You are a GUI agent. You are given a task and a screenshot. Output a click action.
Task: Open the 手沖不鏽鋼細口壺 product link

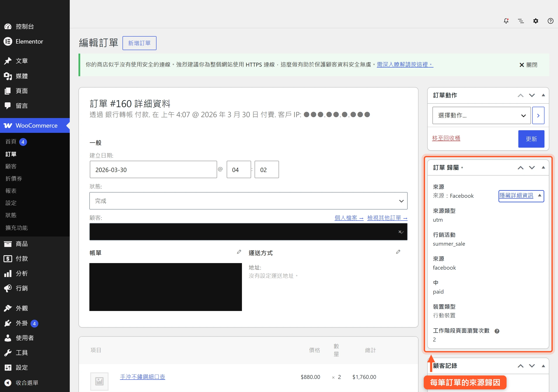coord(142,377)
